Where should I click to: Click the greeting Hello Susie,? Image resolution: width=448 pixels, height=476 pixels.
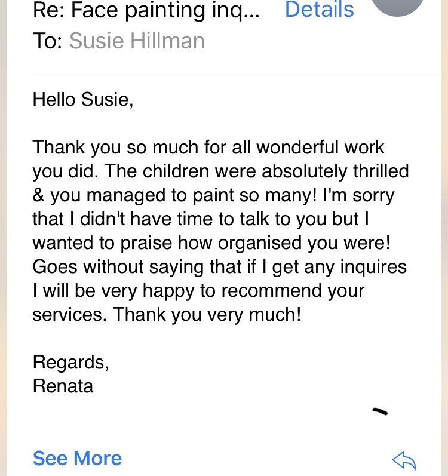83,99
